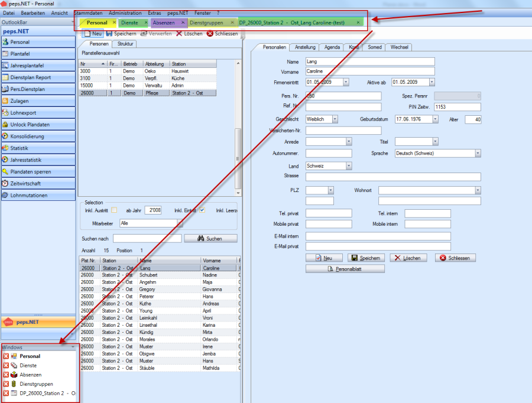
Task: Close Absenzen via red X in Windows list
Action: pos(6,375)
